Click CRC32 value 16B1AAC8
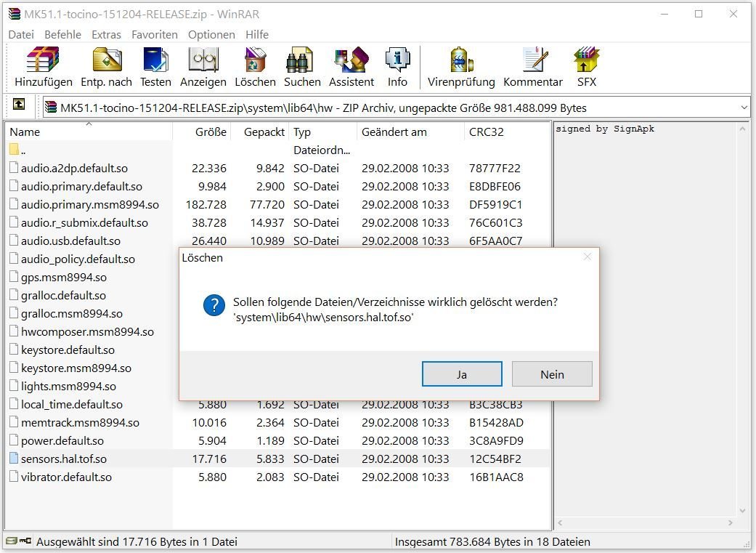 pos(496,477)
